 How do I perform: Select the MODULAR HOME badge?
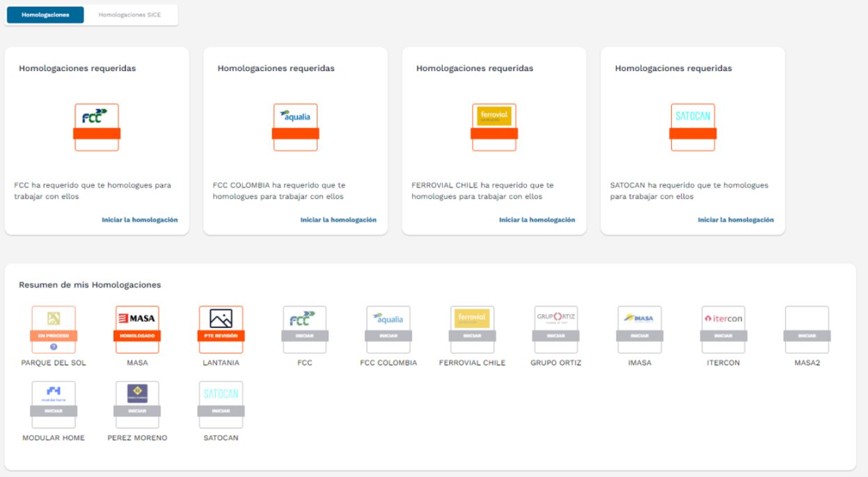coord(54,404)
